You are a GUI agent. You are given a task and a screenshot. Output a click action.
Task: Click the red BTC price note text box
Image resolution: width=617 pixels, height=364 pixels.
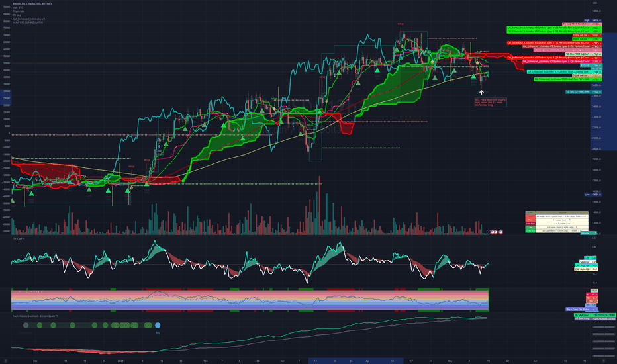pyautogui.click(x=491, y=103)
